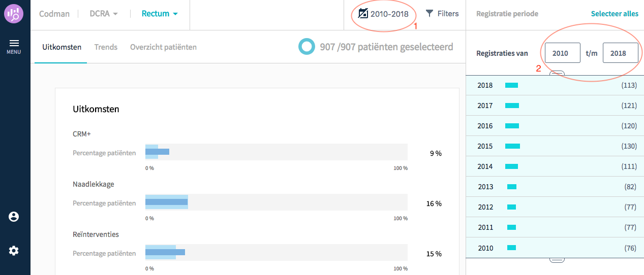Open the settings gear icon
This screenshot has width=644, height=275.
point(14,251)
